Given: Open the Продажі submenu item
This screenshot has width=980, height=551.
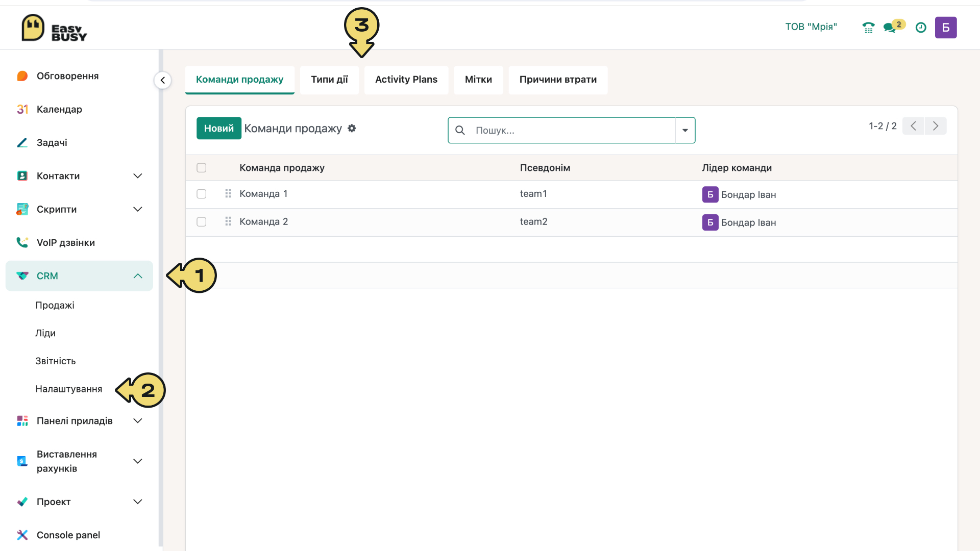Looking at the screenshot, I should (x=55, y=305).
